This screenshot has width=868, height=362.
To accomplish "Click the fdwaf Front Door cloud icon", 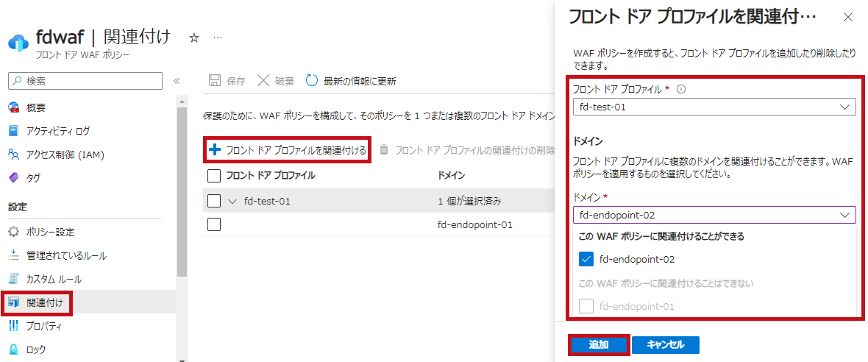I will (x=18, y=42).
